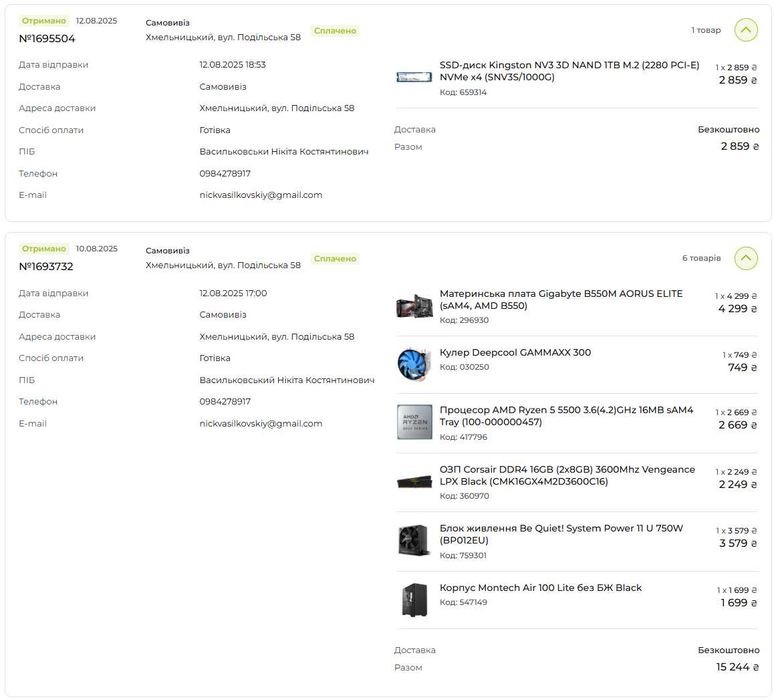Open the Kingston NV3 SSD product thumbnail
Viewport: 774px width, 700px height.
point(414,77)
